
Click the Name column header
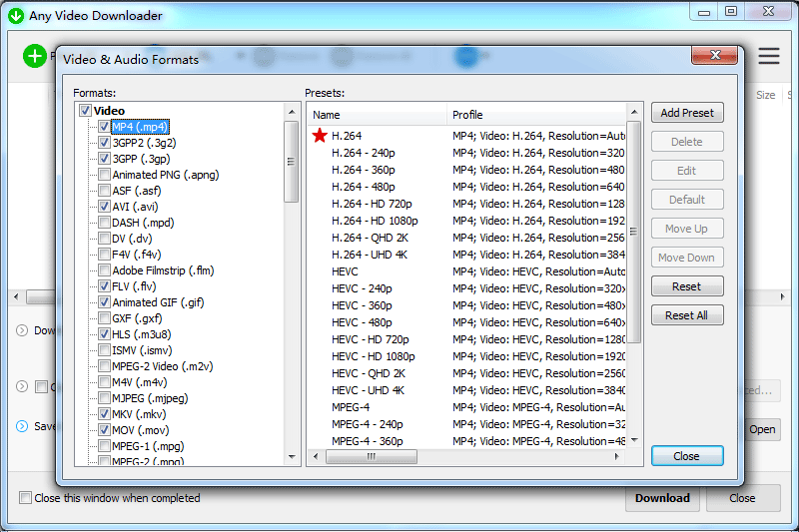377,115
